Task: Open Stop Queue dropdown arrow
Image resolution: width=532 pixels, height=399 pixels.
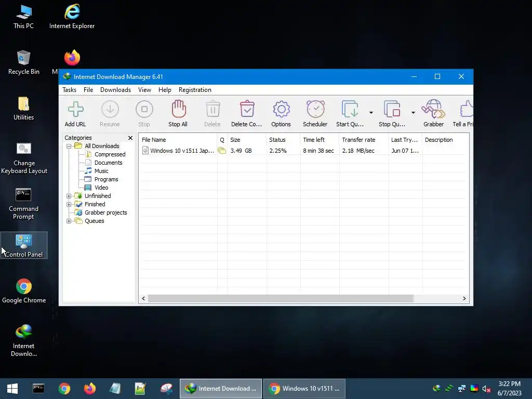Action: click(x=413, y=113)
